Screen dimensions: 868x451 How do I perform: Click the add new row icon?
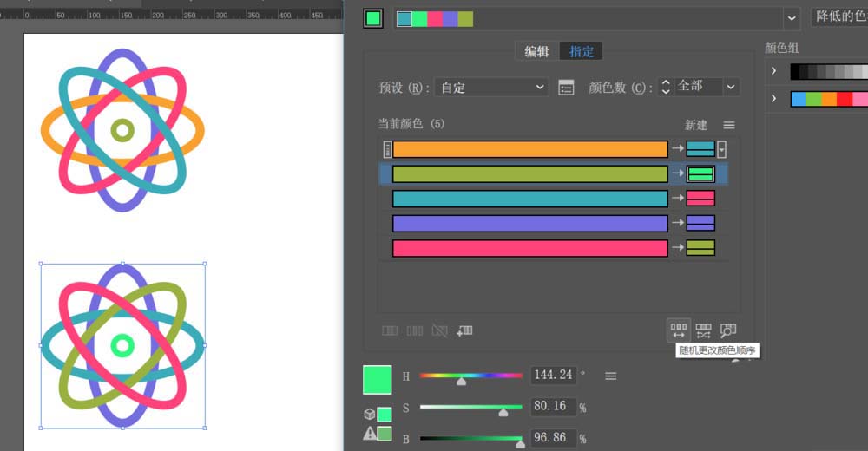(464, 330)
